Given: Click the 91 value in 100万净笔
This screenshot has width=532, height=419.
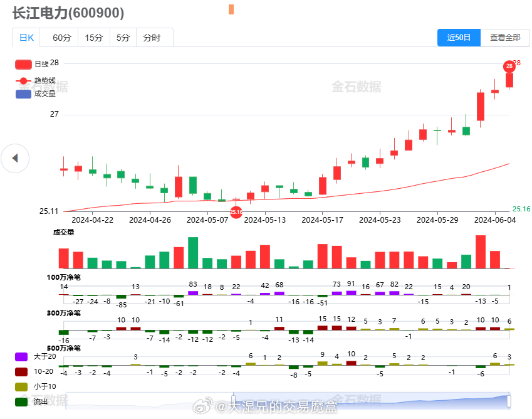Looking at the screenshot, I should tap(351, 284).
